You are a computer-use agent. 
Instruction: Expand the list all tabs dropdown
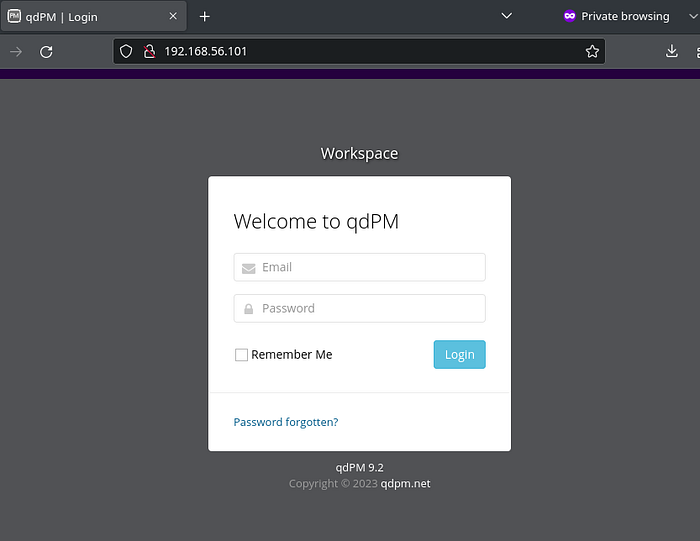coord(506,16)
